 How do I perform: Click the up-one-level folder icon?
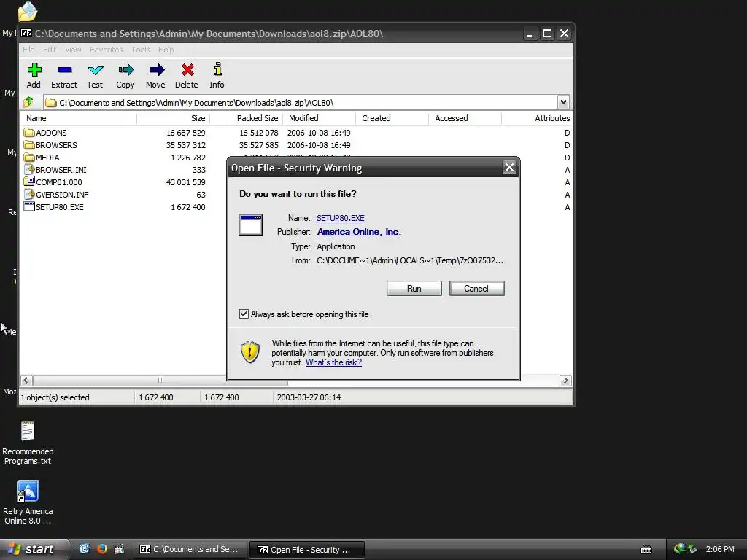pos(28,102)
